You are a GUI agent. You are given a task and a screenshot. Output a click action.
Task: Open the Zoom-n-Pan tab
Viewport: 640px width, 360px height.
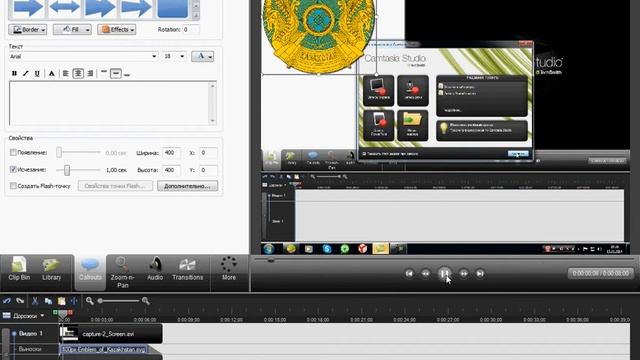point(122,272)
